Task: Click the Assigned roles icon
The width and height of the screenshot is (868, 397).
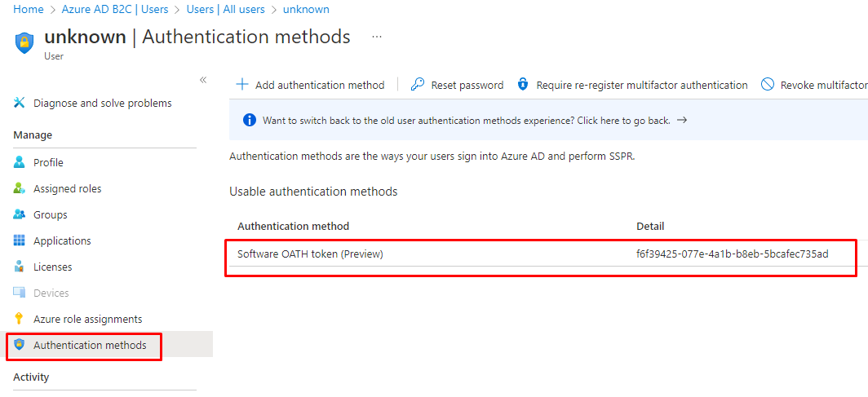Action: tap(20, 188)
